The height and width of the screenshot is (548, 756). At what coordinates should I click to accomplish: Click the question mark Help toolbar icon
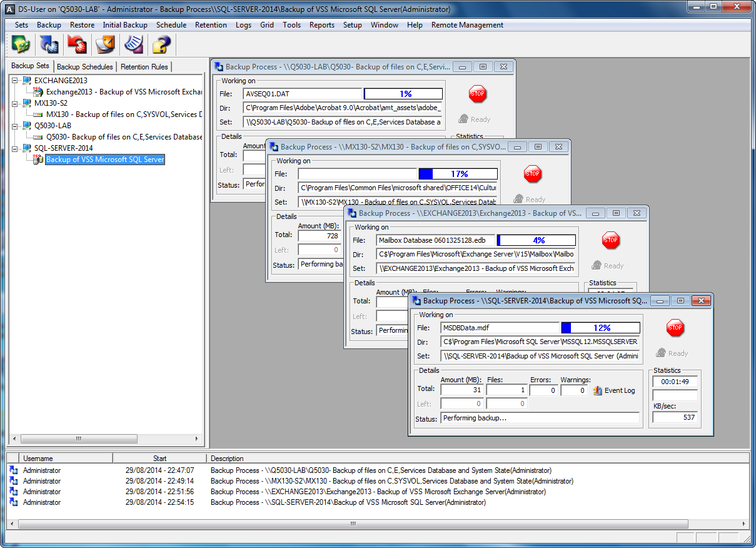(161, 44)
